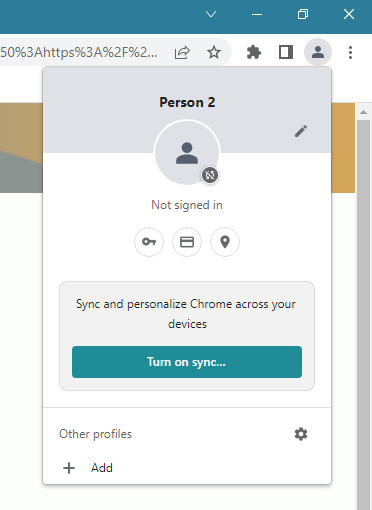
Task: Open the Extensions puzzle icon
Action: point(253,52)
